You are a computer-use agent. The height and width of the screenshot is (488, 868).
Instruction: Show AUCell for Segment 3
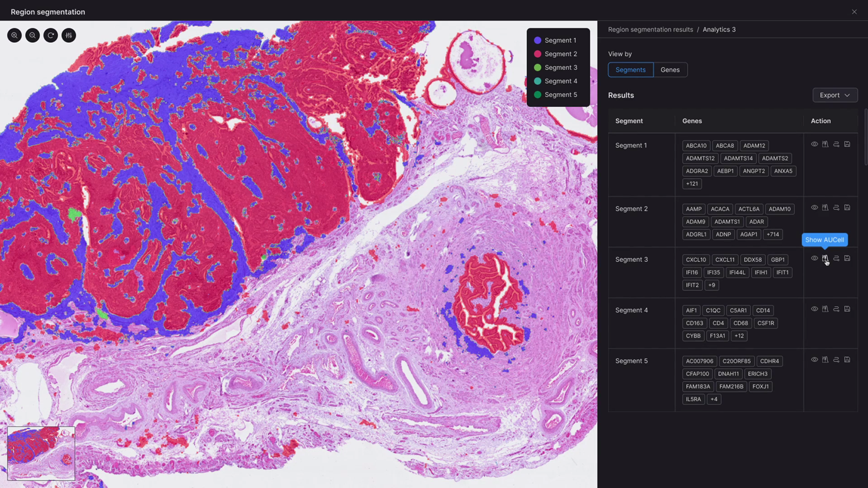pos(825,258)
